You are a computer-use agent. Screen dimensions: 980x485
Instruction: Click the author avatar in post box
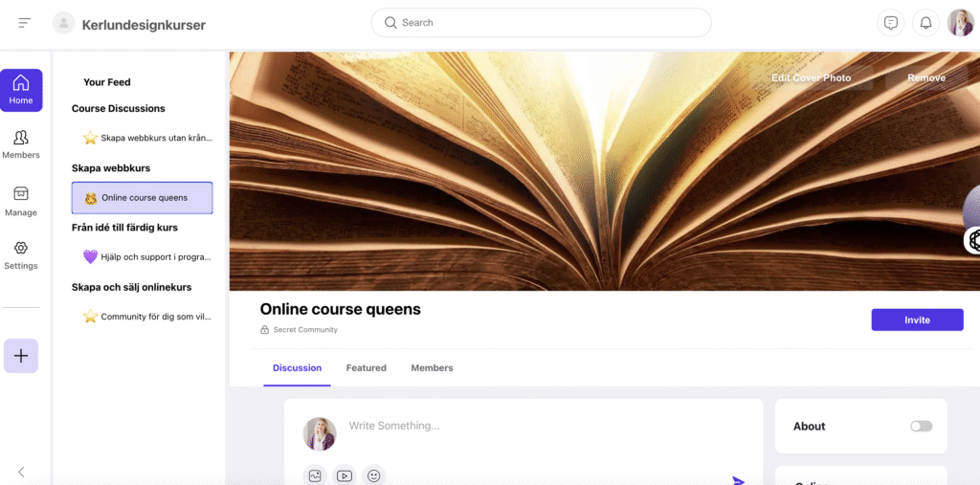320,433
